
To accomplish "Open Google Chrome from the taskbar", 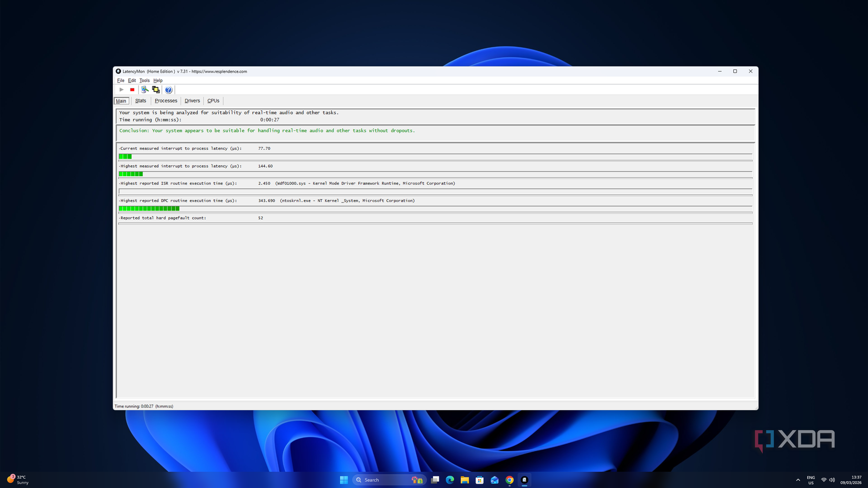I will (x=509, y=480).
